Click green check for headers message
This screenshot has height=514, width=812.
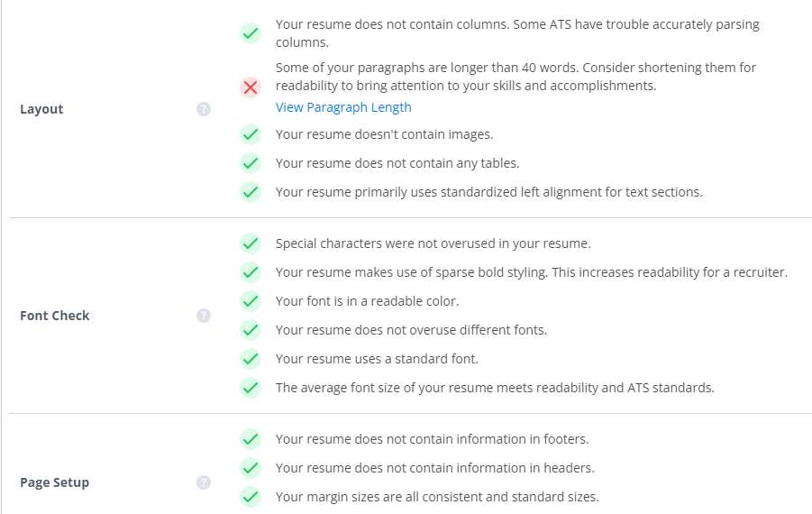[x=251, y=468]
